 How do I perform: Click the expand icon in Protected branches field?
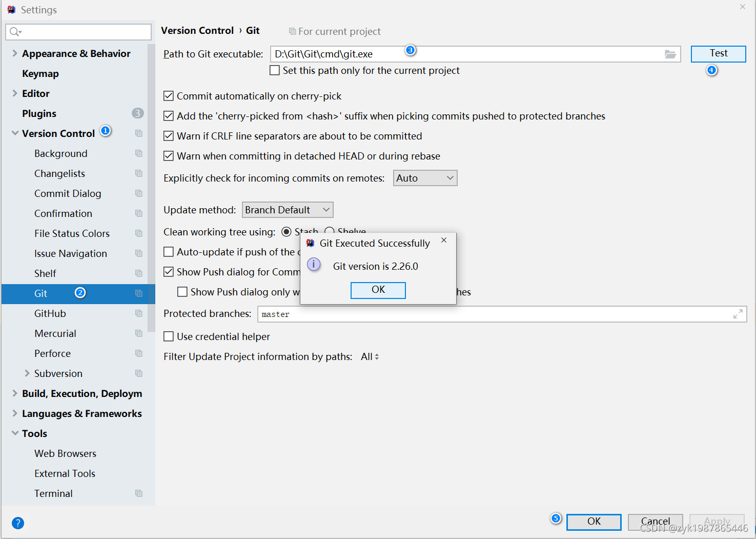click(738, 314)
